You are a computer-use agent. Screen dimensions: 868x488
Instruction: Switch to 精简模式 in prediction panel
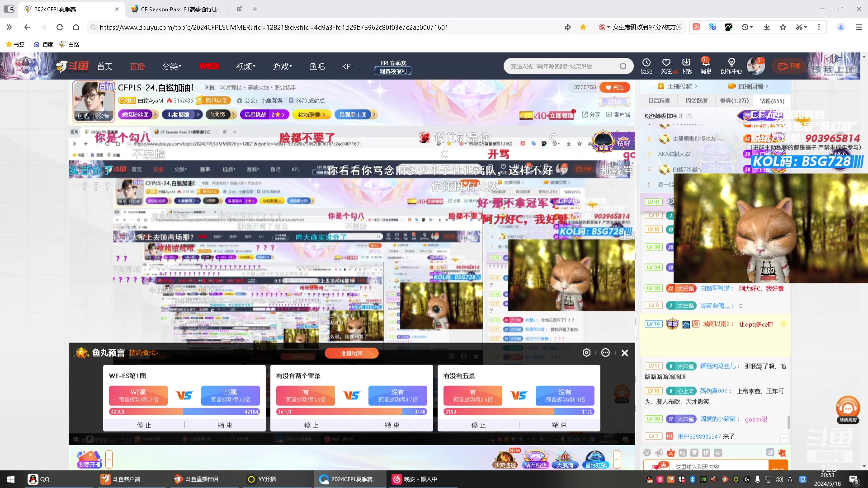click(143, 353)
